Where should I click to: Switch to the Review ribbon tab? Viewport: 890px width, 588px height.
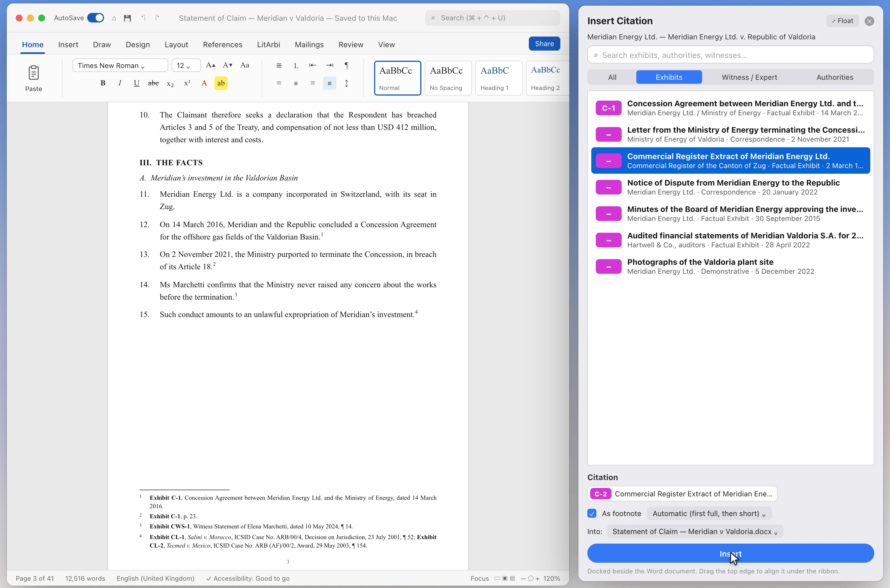click(350, 45)
